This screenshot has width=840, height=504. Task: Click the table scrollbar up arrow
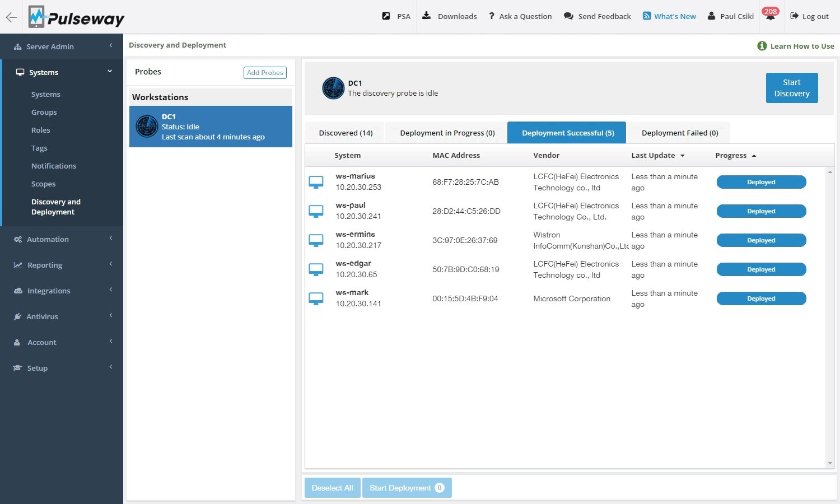coord(830,172)
